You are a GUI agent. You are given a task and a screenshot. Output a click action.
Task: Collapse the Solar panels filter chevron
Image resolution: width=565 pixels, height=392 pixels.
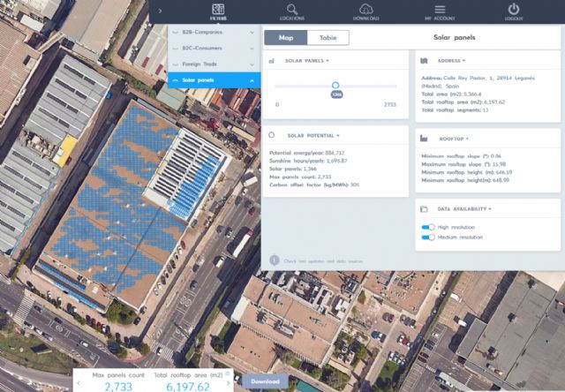click(x=252, y=80)
